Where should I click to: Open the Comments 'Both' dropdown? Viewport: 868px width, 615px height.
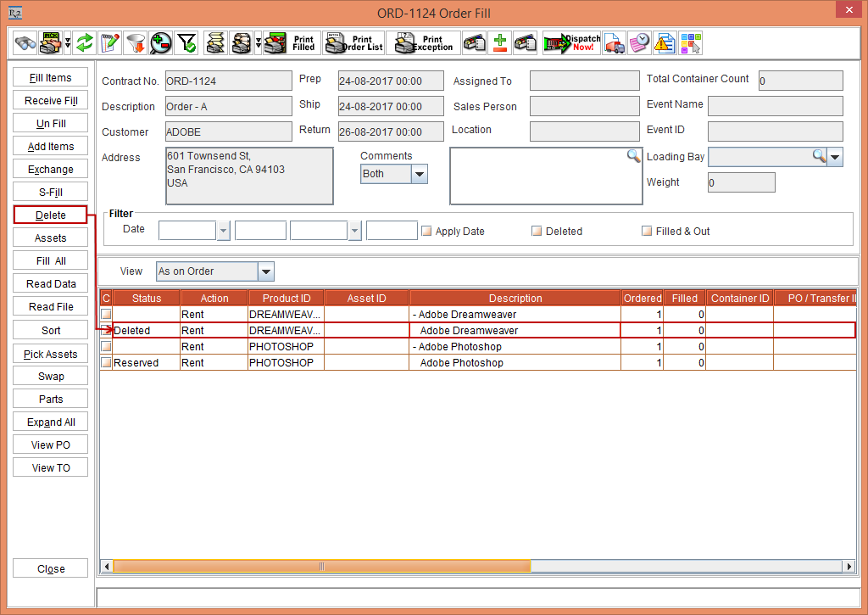tap(419, 174)
